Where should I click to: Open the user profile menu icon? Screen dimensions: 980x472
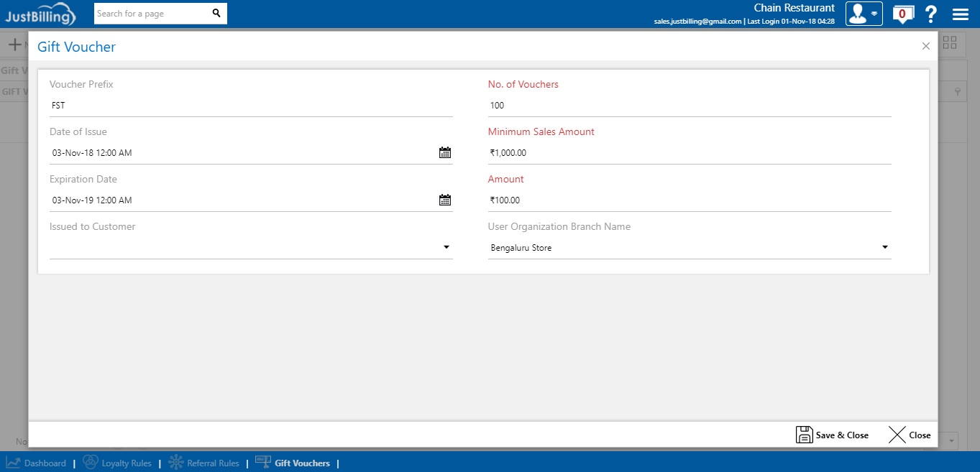[864, 14]
